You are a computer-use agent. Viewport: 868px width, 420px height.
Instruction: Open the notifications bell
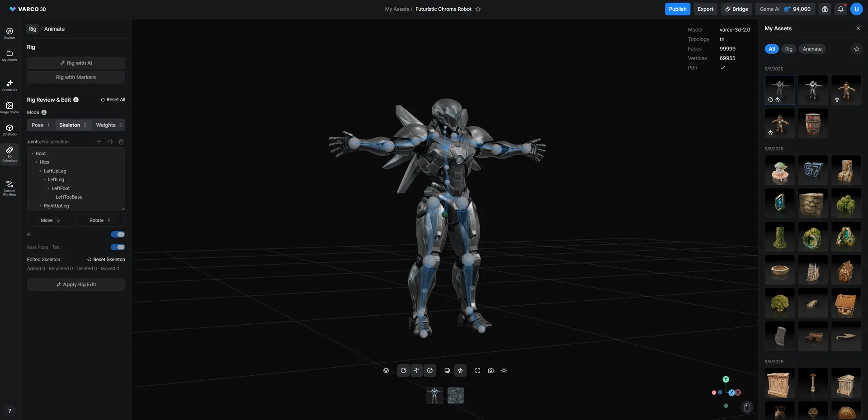pos(840,9)
